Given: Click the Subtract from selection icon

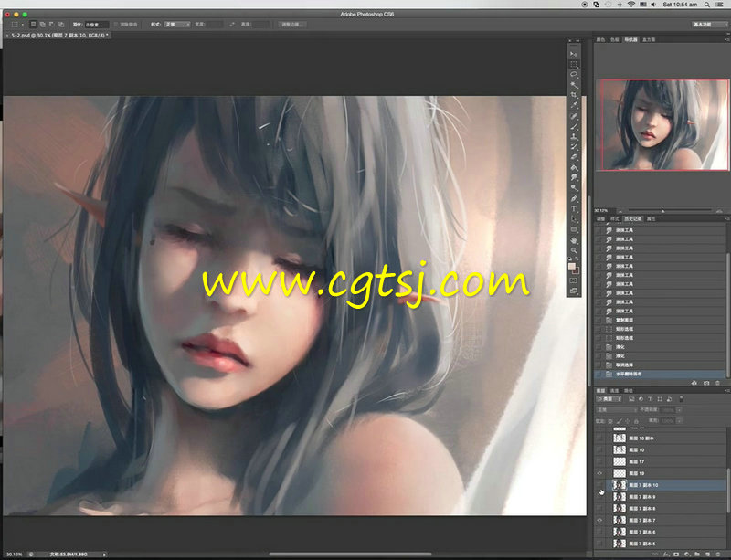Looking at the screenshot, I should pyautogui.click(x=52, y=25).
